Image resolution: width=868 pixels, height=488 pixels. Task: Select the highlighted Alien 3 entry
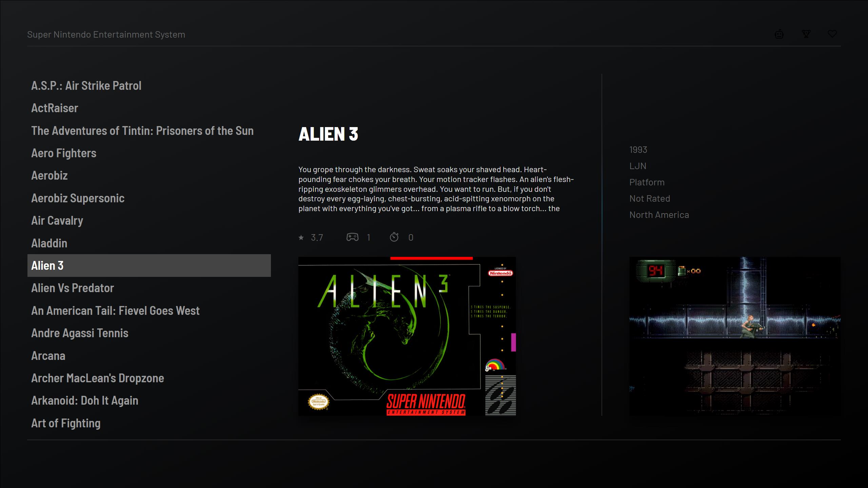point(149,266)
